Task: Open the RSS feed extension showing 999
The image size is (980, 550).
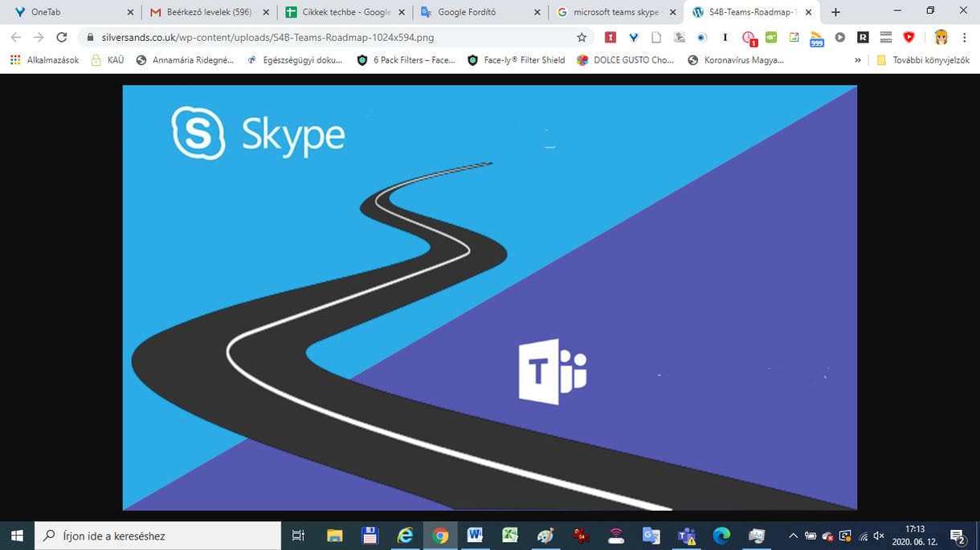Action: click(x=817, y=38)
